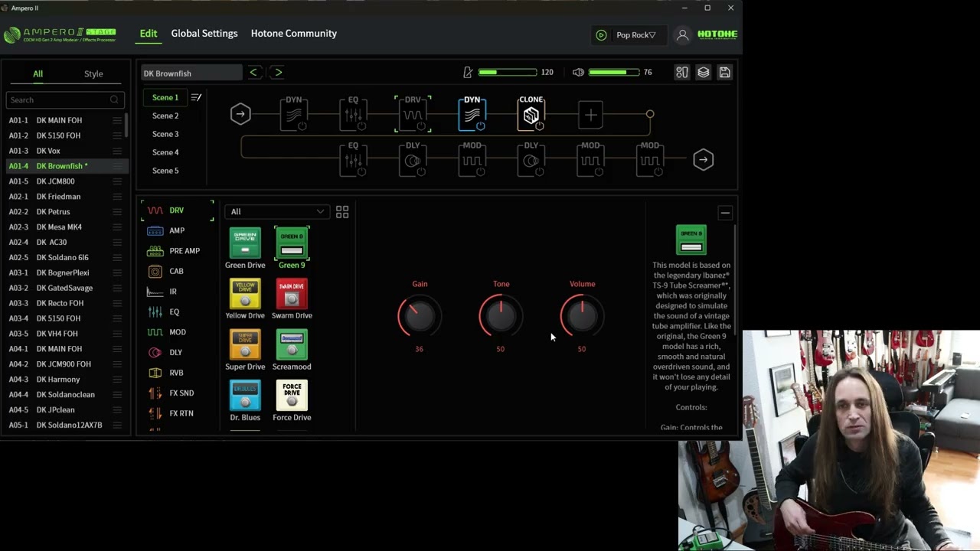Image resolution: width=980 pixels, height=551 pixels.
Task: Open the scene list options icon
Action: coord(196,97)
